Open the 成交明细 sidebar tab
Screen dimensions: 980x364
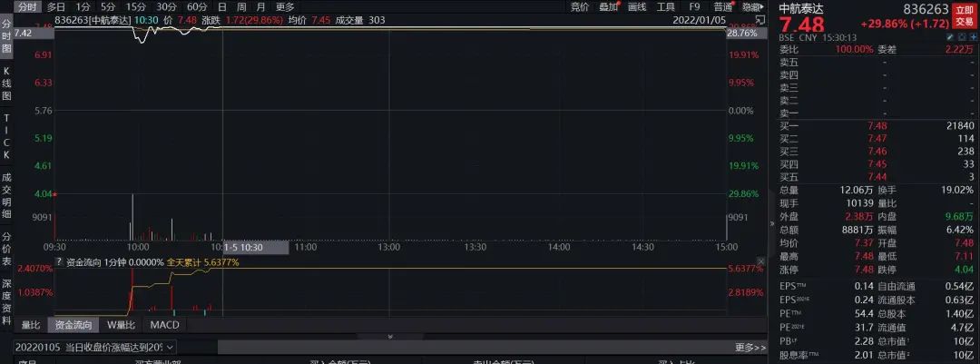coord(6,196)
